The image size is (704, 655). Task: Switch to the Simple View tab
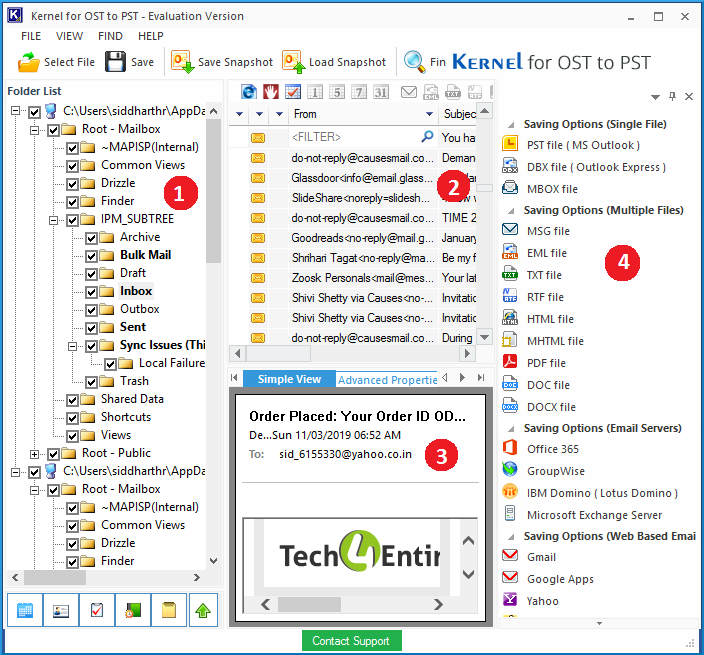(x=289, y=379)
